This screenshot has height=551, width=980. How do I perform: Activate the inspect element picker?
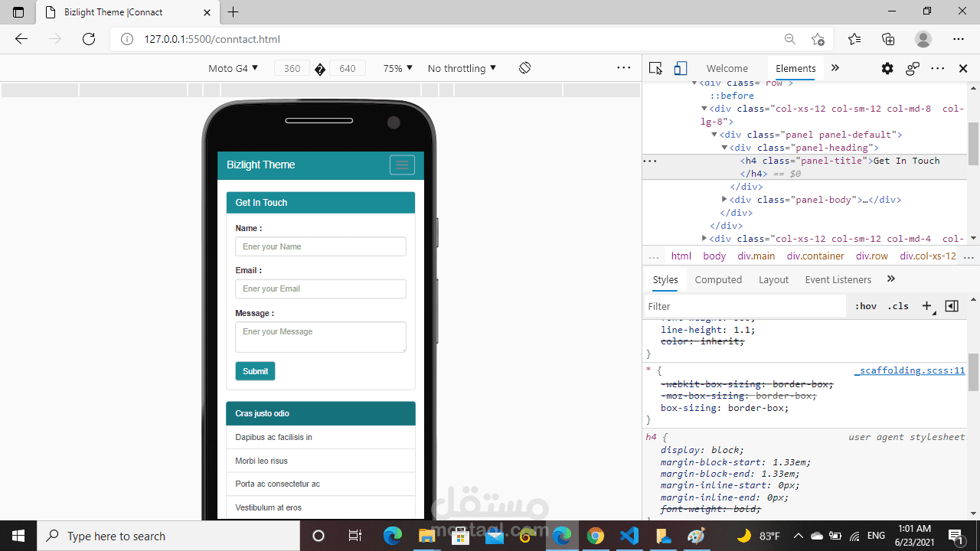655,68
